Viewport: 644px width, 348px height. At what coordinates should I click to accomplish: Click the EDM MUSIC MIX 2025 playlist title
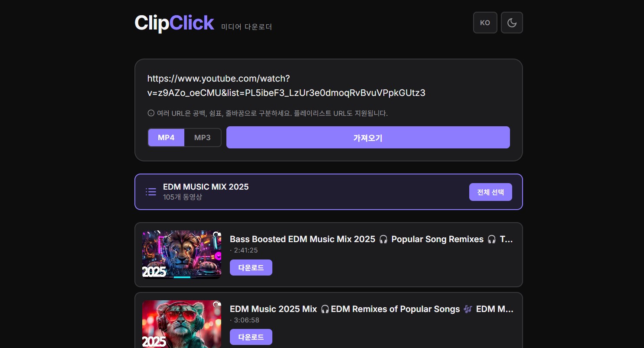click(x=206, y=187)
